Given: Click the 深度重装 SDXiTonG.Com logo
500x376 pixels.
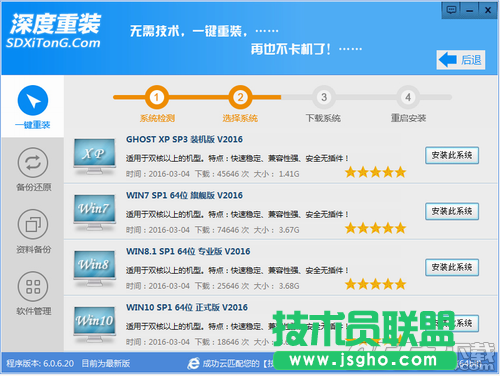Looking at the screenshot, I should click(54, 31).
